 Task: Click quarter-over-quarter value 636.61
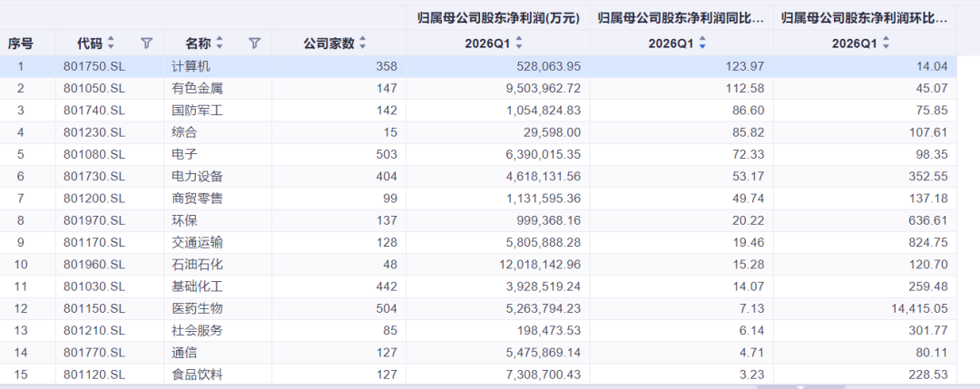tap(928, 220)
